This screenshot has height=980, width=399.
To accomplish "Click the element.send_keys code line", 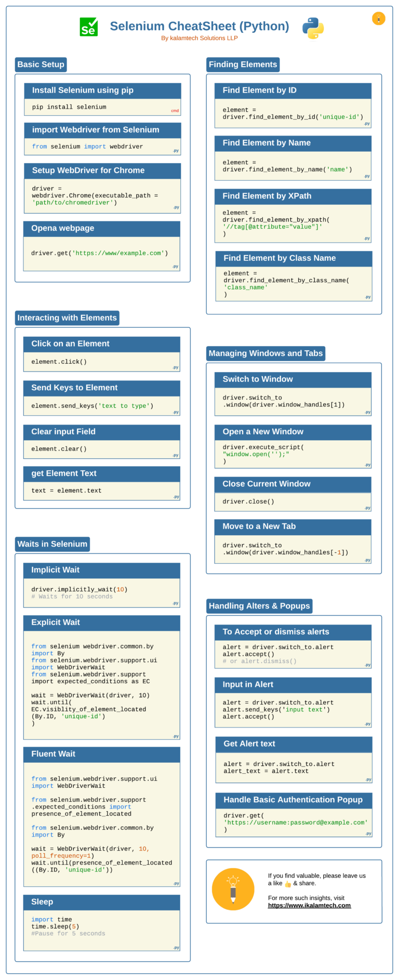I will tap(92, 406).
